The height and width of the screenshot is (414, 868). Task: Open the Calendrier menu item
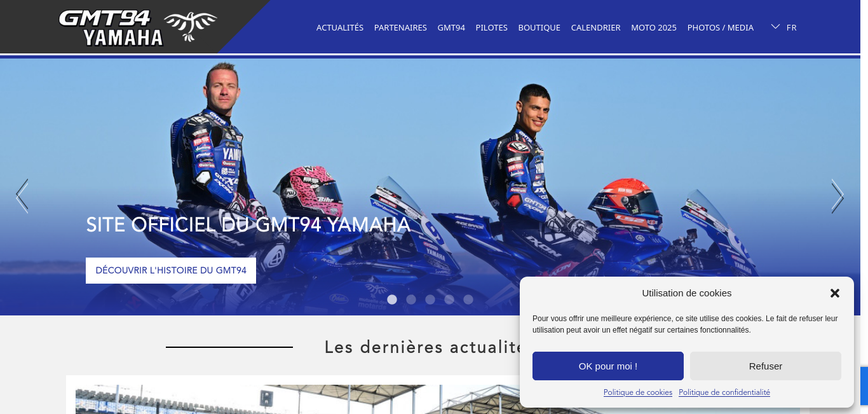pyautogui.click(x=596, y=27)
